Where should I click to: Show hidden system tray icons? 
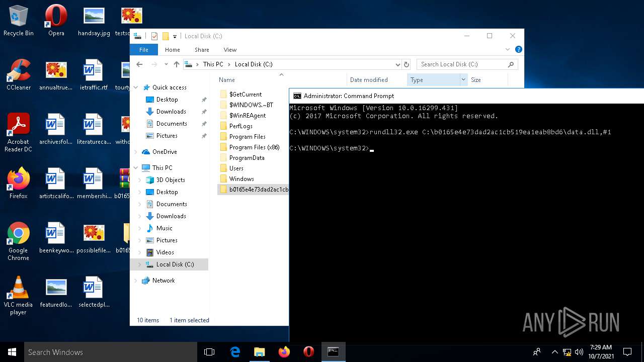pyautogui.click(x=554, y=352)
